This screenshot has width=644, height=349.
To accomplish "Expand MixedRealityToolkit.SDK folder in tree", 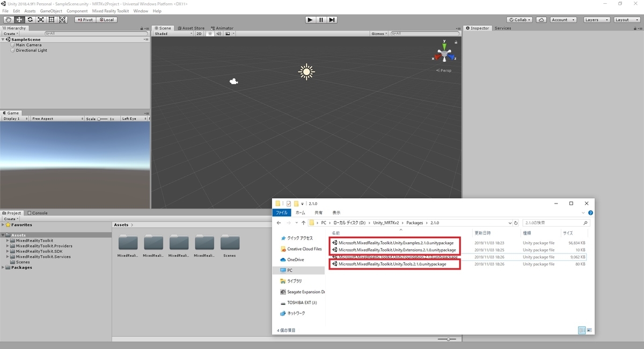I will tap(8, 251).
